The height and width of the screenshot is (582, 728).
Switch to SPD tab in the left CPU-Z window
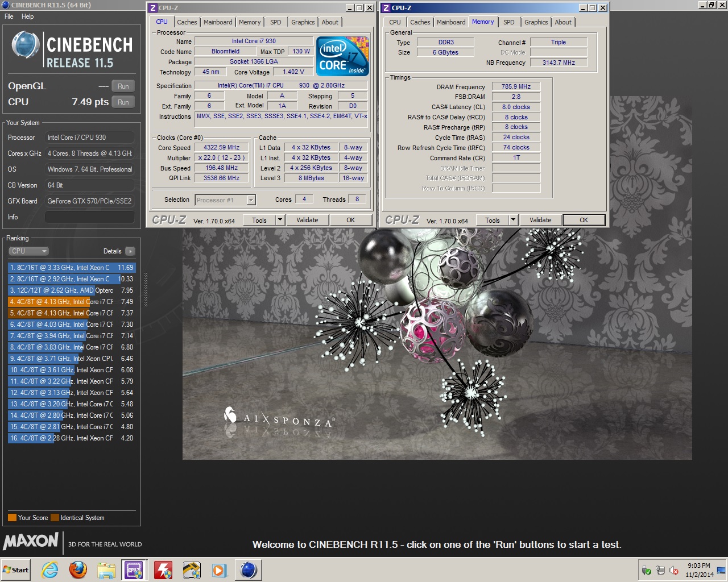click(x=276, y=22)
